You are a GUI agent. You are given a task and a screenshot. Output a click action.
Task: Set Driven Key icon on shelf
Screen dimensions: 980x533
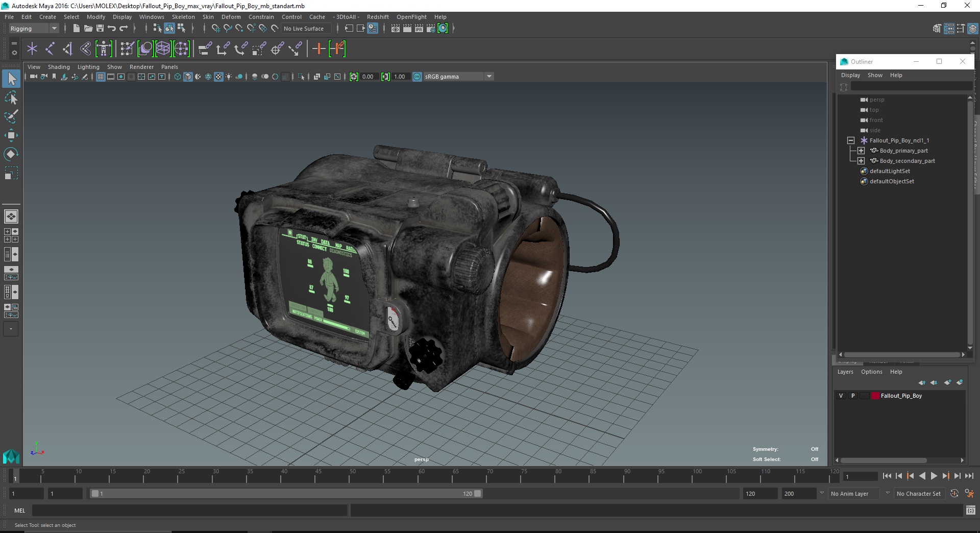[337, 49]
